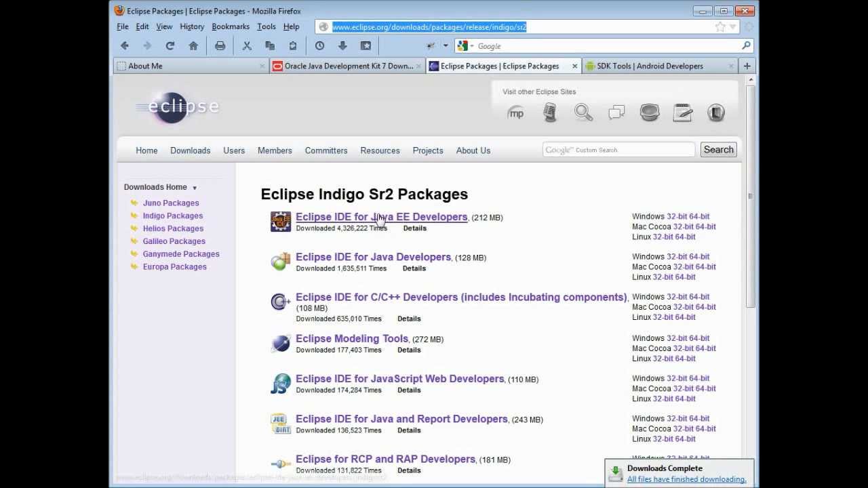Bookmark this page with the star in address bar
This screenshot has height=488, width=868.
[x=720, y=27]
